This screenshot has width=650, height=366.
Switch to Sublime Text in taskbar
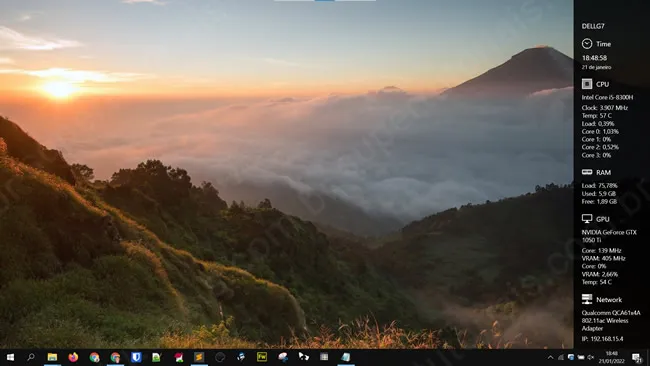point(199,357)
